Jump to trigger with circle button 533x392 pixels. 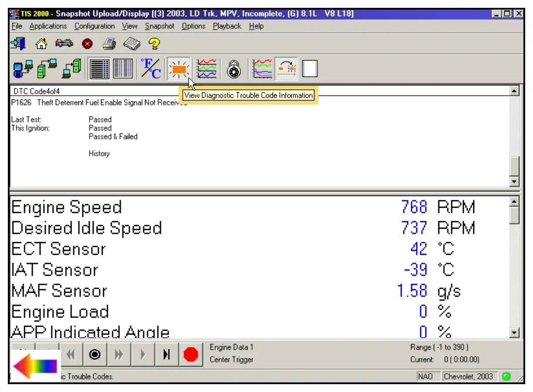[94, 355]
